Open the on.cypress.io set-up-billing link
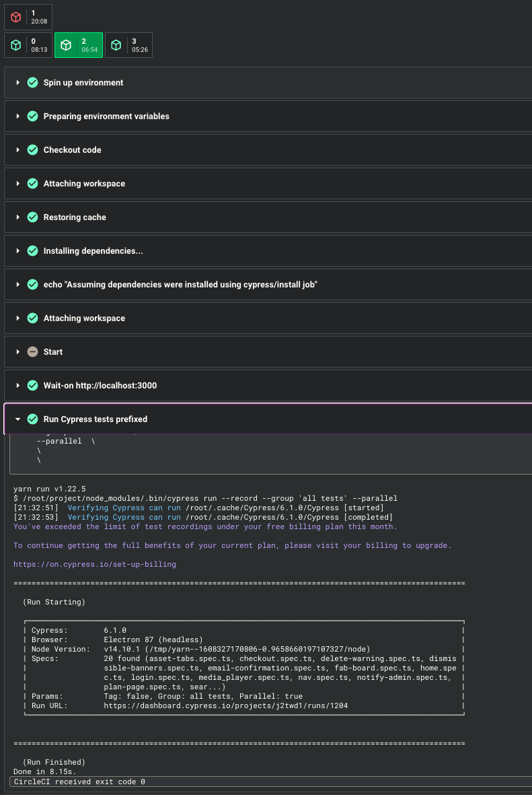 coord(93,564)
